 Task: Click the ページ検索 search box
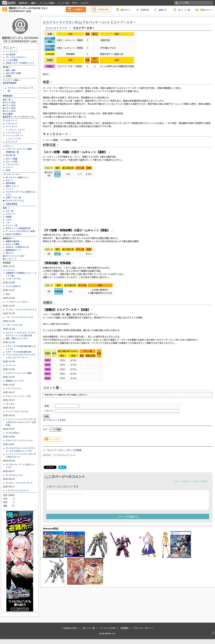tap(194, 3)
